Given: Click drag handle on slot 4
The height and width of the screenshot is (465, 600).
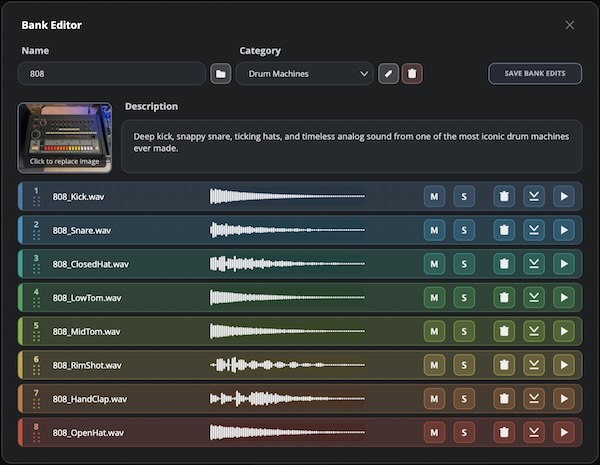Looking at the screenshot, I should point(36,302).
